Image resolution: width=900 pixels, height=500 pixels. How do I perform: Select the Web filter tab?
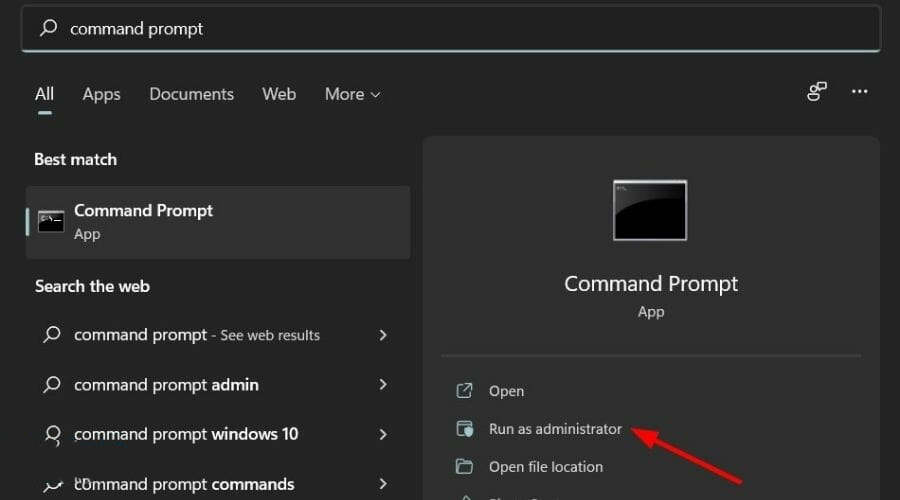(279, 94)
